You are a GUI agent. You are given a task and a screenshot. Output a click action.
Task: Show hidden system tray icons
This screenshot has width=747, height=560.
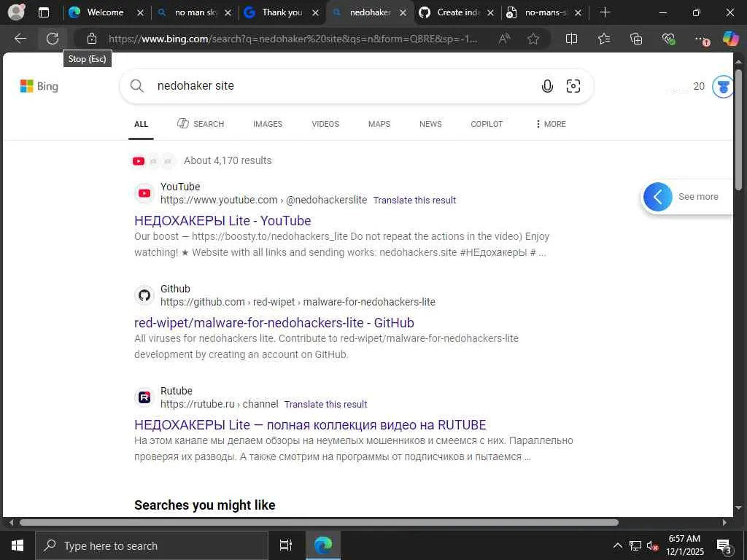pos(617,545)
